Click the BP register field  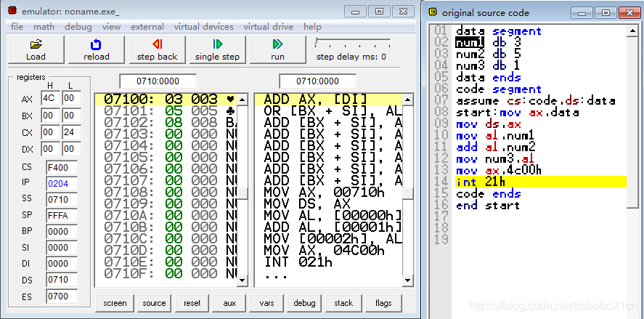[62, 232]
